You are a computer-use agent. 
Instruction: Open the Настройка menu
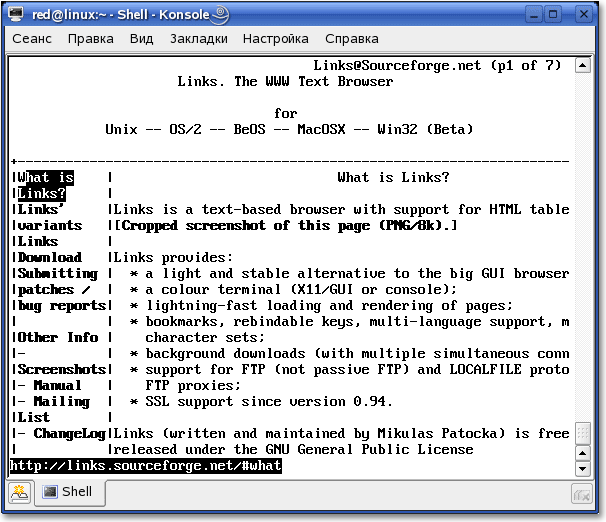tap(276, 39)
